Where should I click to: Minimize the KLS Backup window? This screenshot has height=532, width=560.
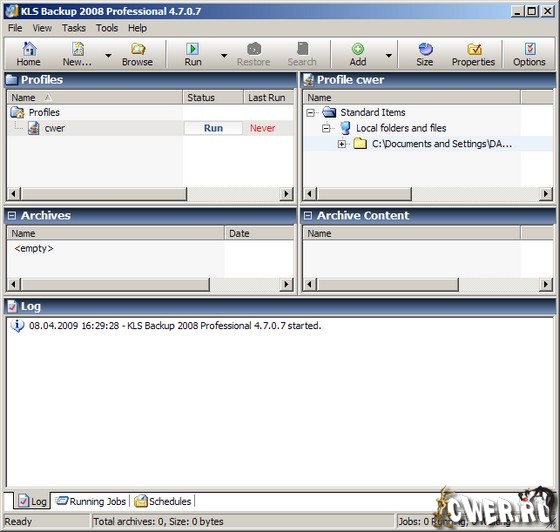[x=517, y=11]
